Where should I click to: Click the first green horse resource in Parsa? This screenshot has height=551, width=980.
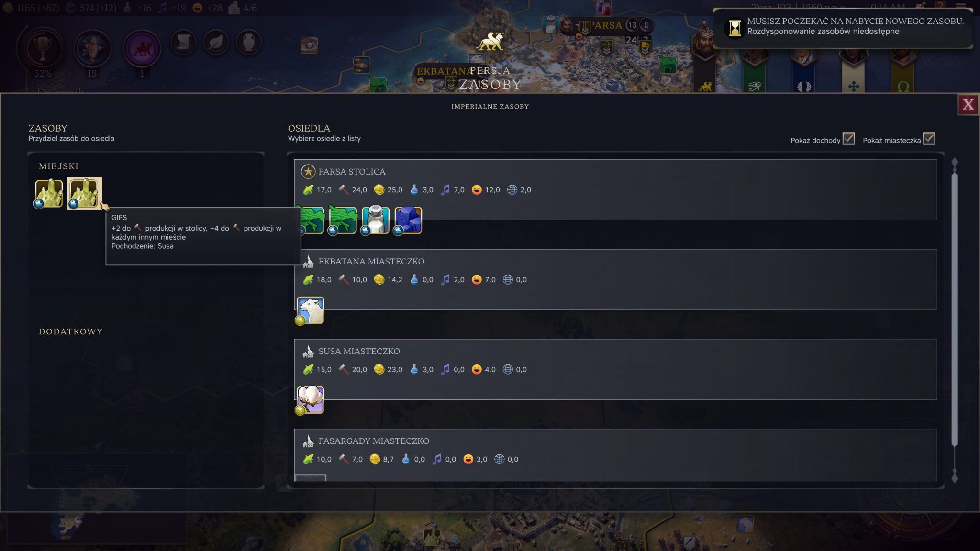tap(311, 220)
